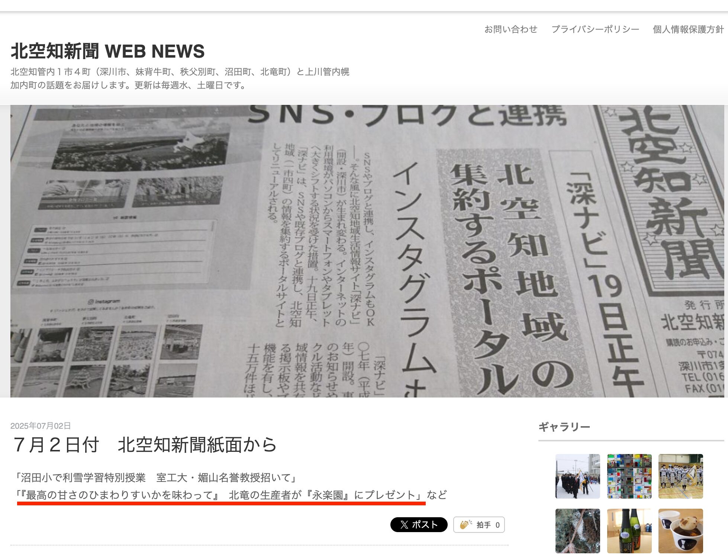View the green cider bottles gallery thumbnail
Viewport: 728px width, 560px height.
(x=629, y=531)
